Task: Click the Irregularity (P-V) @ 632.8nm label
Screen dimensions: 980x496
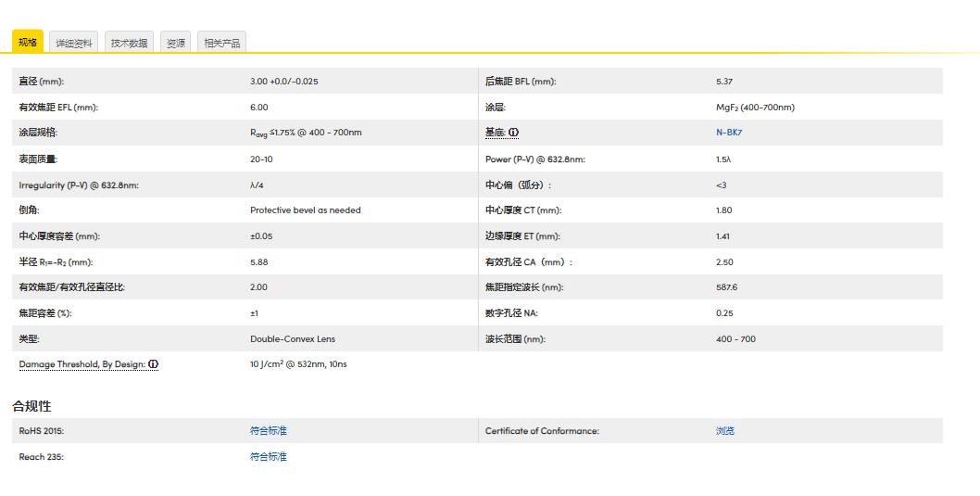Action: 79,185
